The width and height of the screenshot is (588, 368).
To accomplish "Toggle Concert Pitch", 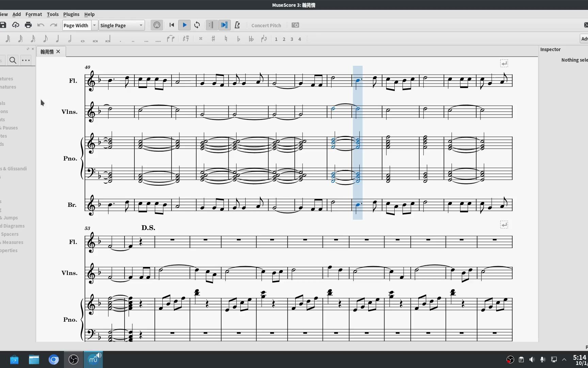I will click(x=266, y=25).
